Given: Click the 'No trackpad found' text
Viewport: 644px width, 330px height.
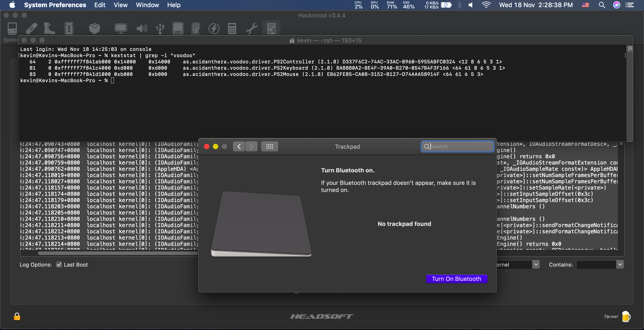Looking at the screenshot, I should tap(404, 224).
